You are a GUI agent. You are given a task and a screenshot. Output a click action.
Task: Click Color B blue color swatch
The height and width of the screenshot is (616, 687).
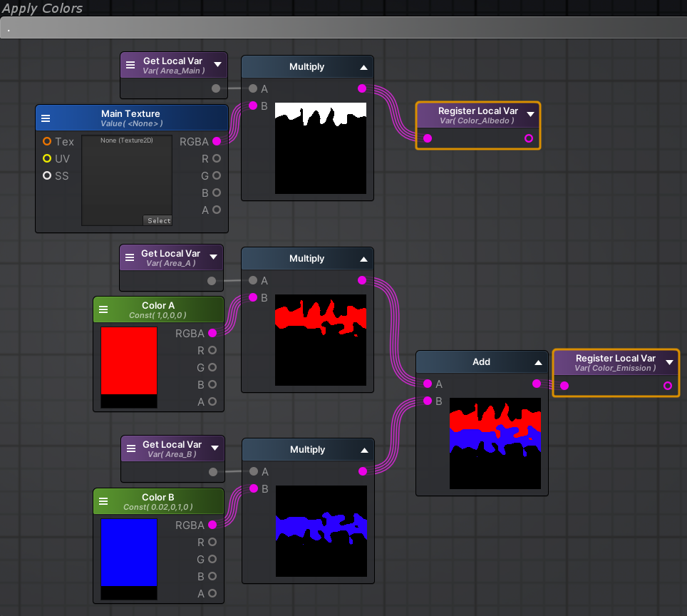pyautogui.click(x=129, y=553)
